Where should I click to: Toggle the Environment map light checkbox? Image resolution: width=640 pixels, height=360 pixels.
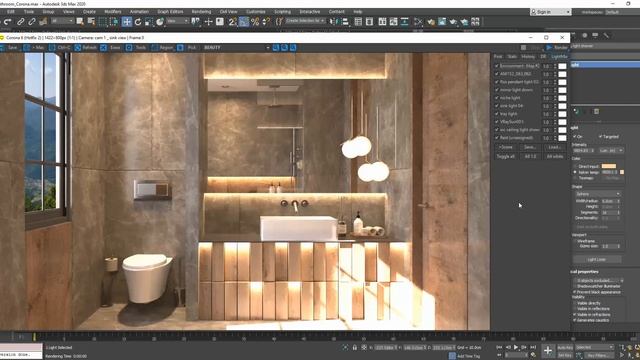(x=497, y=66)
